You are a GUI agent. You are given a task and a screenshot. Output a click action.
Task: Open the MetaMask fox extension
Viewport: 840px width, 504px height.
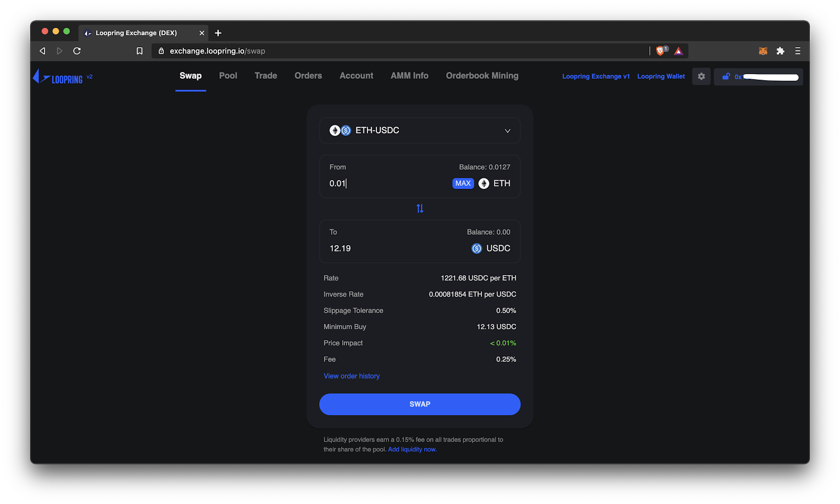coord(763,51)
